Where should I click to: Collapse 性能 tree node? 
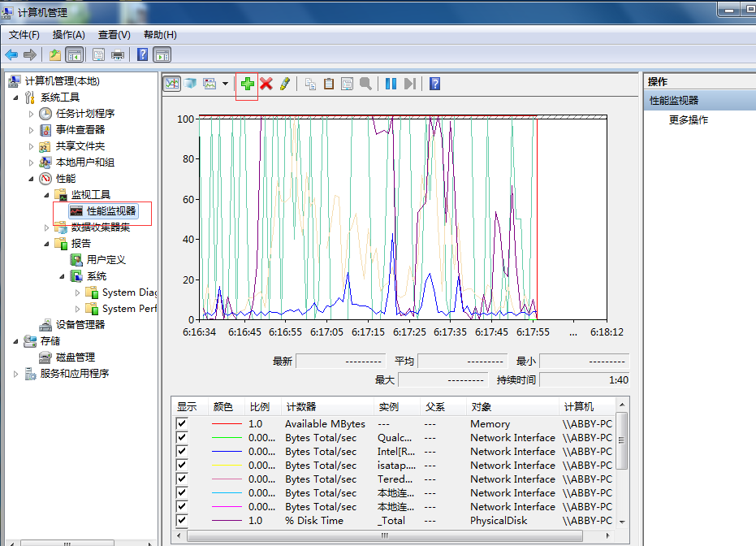(32, 179)
